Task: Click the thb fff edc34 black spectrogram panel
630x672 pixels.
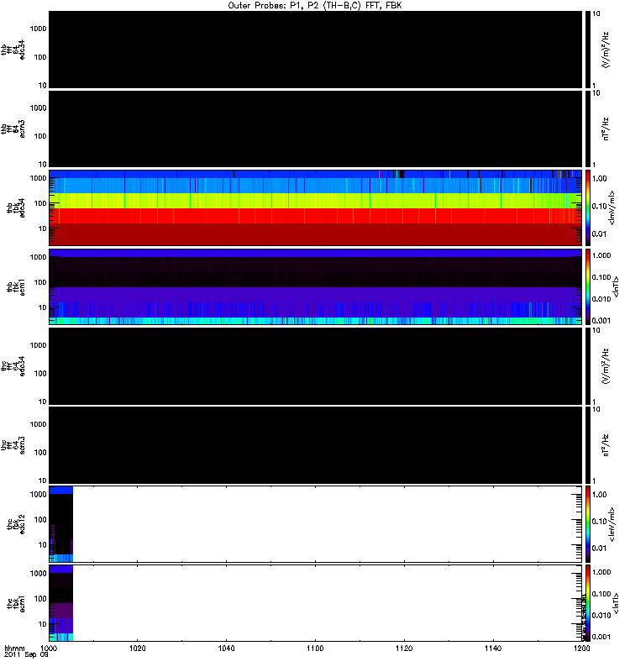Action: (316, 50)
